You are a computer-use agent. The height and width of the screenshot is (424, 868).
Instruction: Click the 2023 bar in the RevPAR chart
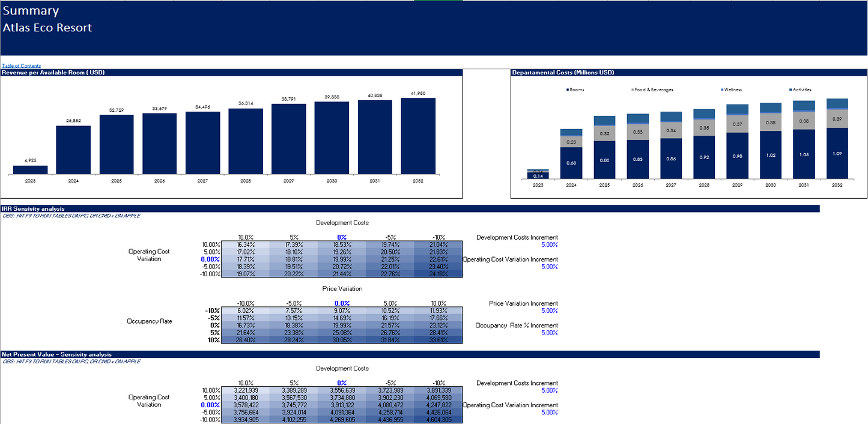(x=30, y=169)
